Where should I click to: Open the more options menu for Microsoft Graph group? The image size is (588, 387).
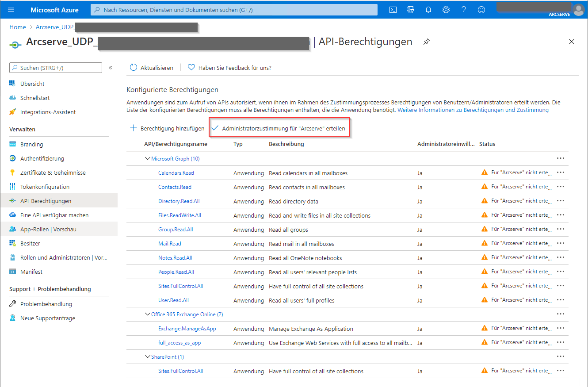[x=561, y=158]
